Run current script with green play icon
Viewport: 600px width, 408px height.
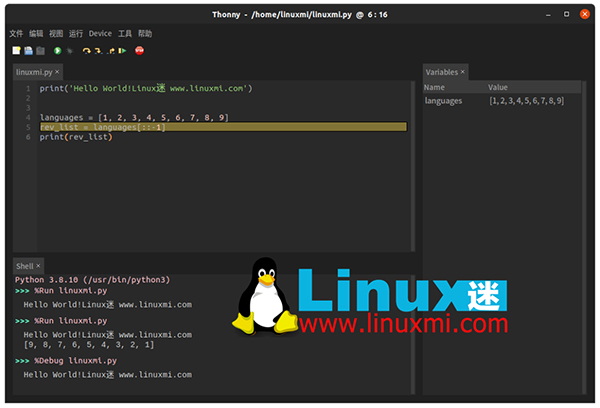pos(57,51)
